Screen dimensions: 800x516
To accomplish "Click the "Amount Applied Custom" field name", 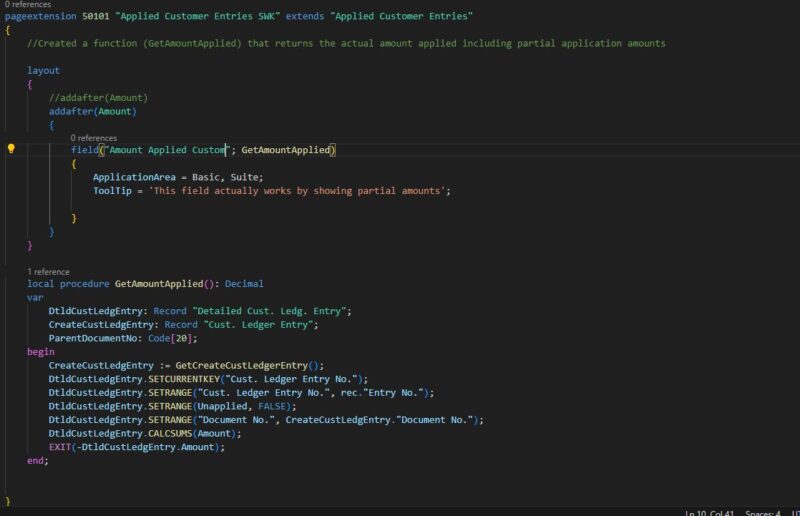I will (167, 150).
